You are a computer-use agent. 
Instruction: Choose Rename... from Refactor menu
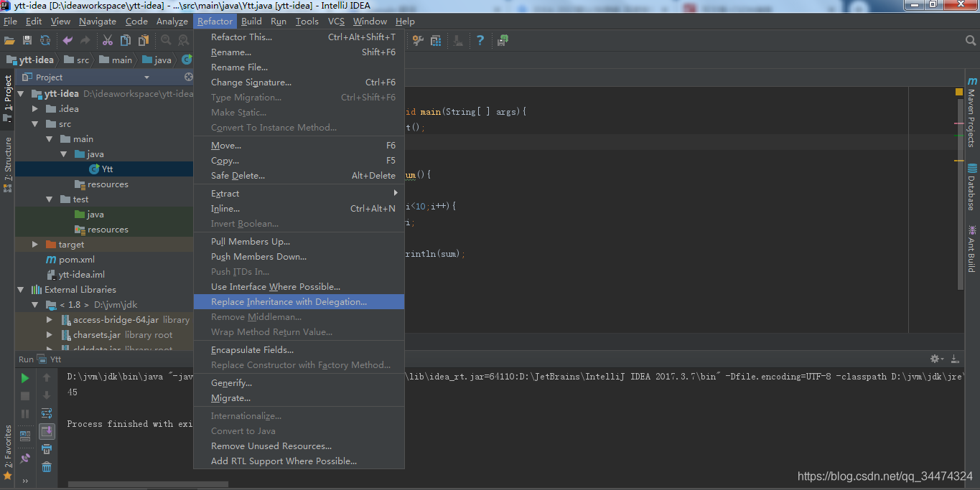pos(299,52)
